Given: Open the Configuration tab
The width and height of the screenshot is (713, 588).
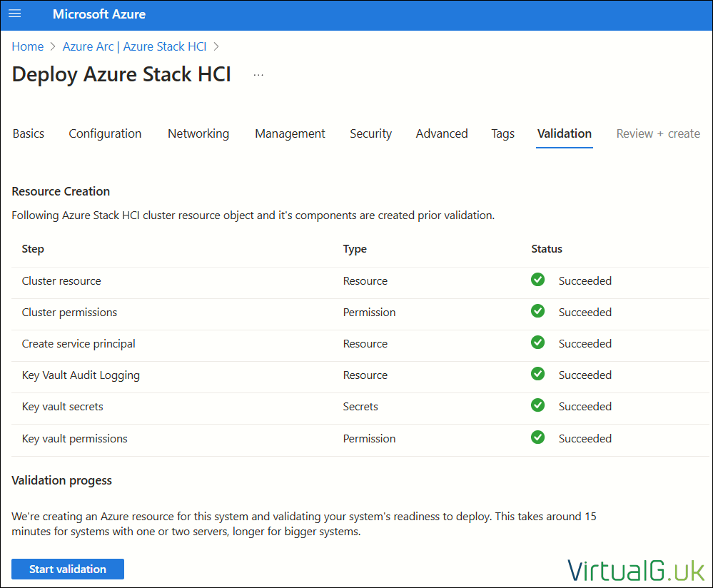Looking at the screenshot, I should (x=105, y=133).
